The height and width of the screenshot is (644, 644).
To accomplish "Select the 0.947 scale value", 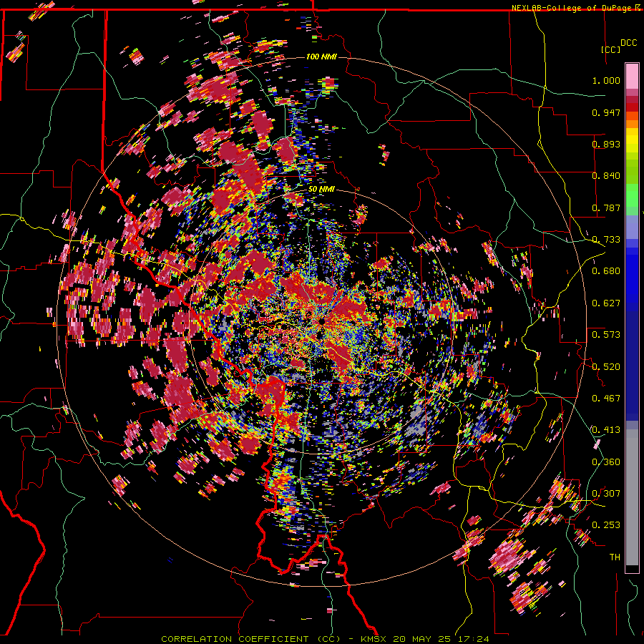I will 606,112.
